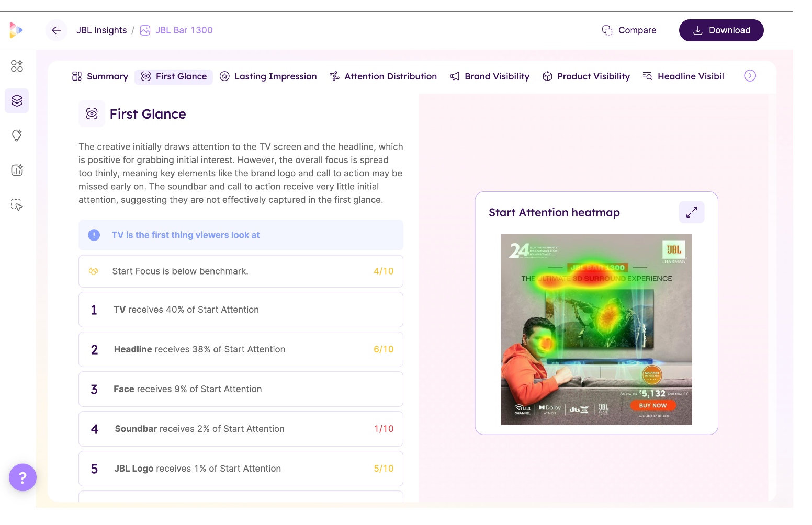Select the Headline receives 38% row
The height and width of the screenshot is (525, 812).
point(241,349)
